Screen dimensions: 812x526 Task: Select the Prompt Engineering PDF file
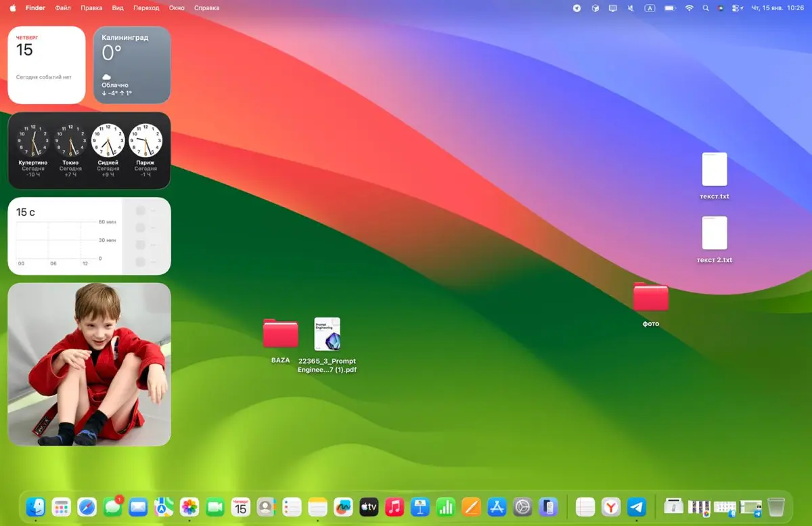328,345
